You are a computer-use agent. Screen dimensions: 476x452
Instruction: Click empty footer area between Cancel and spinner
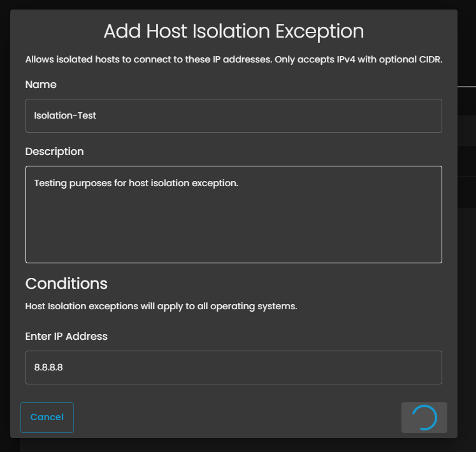[236, 418]
